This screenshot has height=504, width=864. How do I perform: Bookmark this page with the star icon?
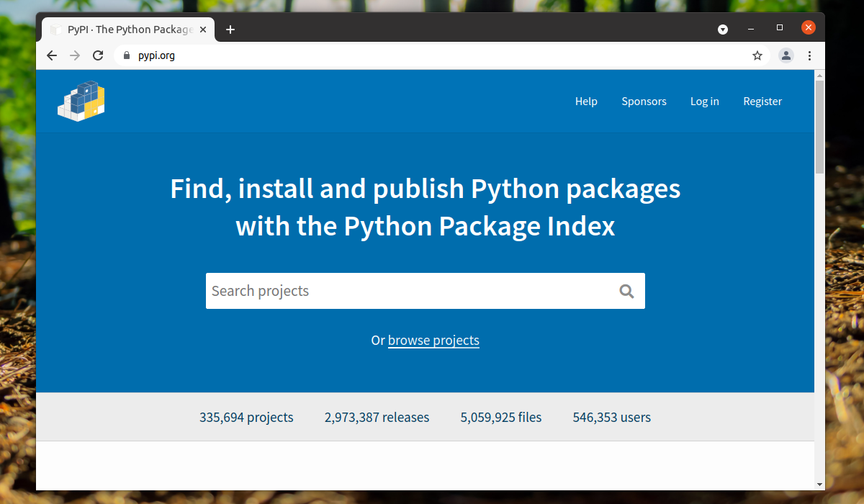pyautogui.click(x=757, y=55)
